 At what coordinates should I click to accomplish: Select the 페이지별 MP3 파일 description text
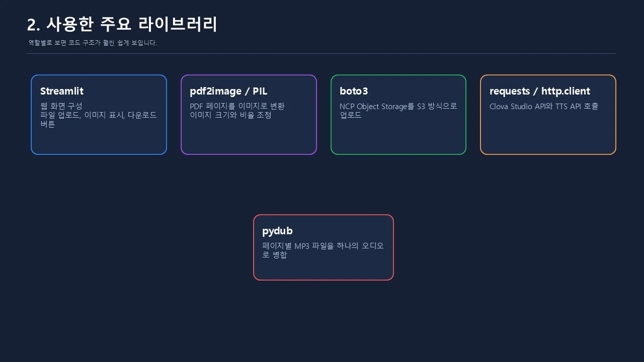tap(323, 250)
